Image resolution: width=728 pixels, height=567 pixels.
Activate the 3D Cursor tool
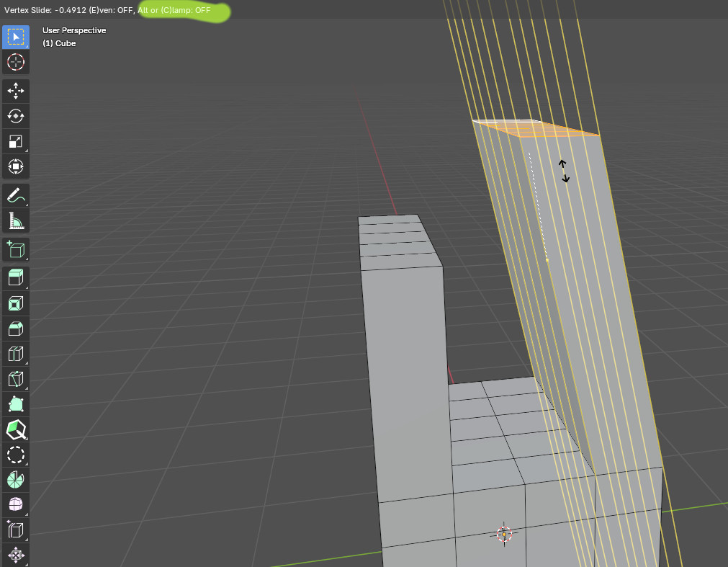pyautogui.click(x=16, y=62)
